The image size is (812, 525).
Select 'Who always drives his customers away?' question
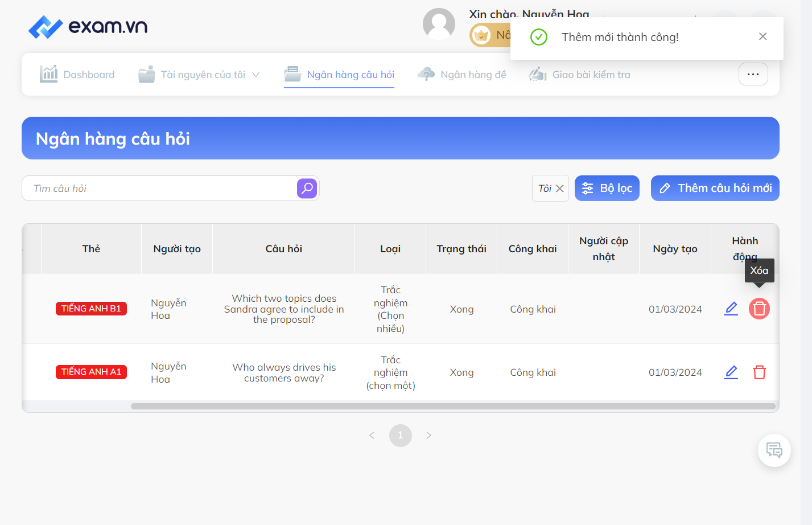pos(284,372)
